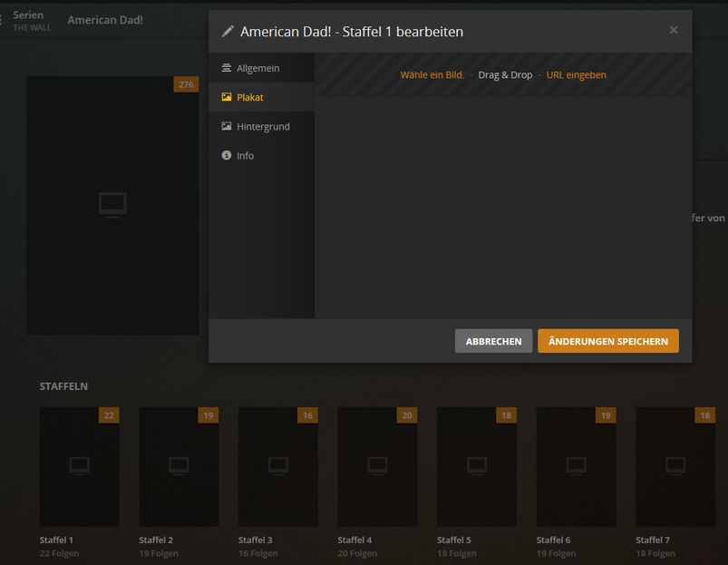Image resolution: width=728 pixels, height=565 pixels.
Task: Click the large show poster placeholder
Action: click(112, 206)
